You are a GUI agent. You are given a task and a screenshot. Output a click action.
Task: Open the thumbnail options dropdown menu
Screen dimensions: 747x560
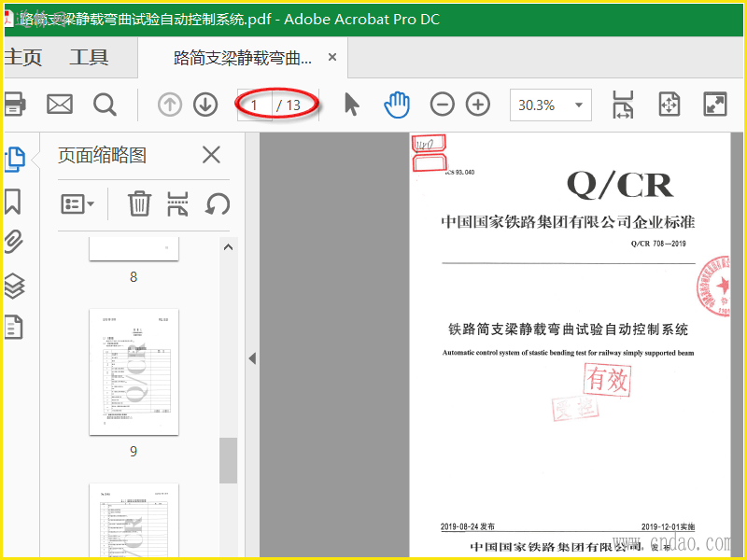pyautogui.click(x=78, y=204)
